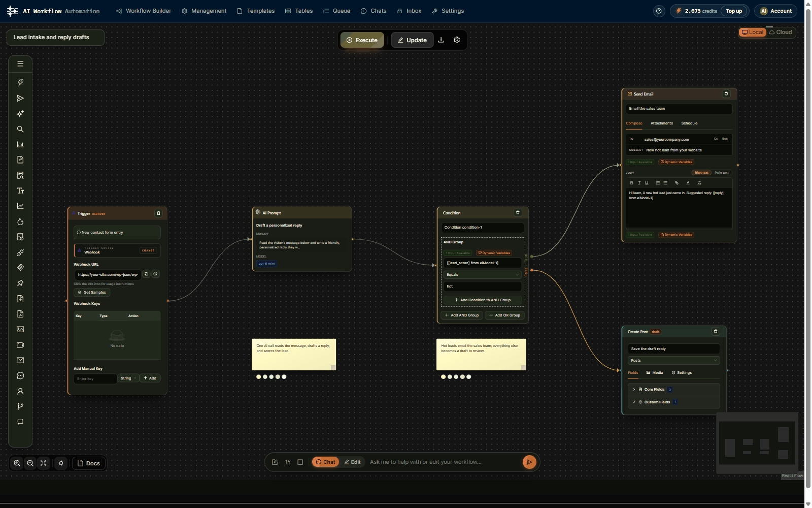Click the Update button
The height and width of the screenshot is (508, 812).
412,40
